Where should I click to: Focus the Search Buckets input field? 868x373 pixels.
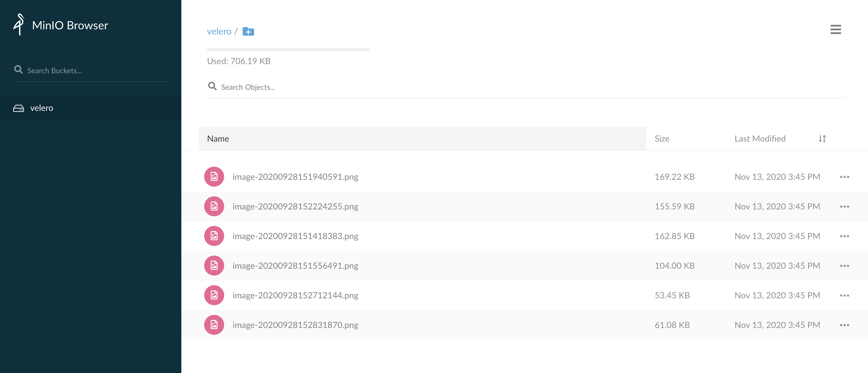(90, 70)
